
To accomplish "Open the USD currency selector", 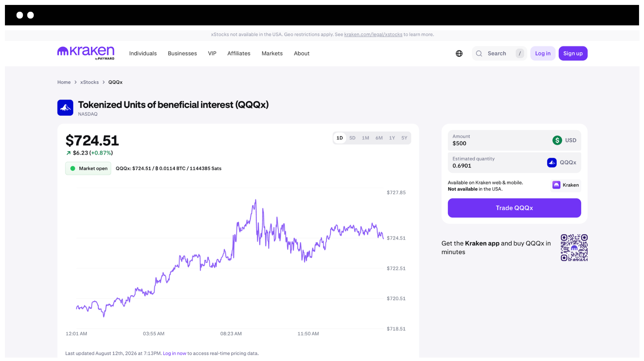I will click(x=564, y=140).
